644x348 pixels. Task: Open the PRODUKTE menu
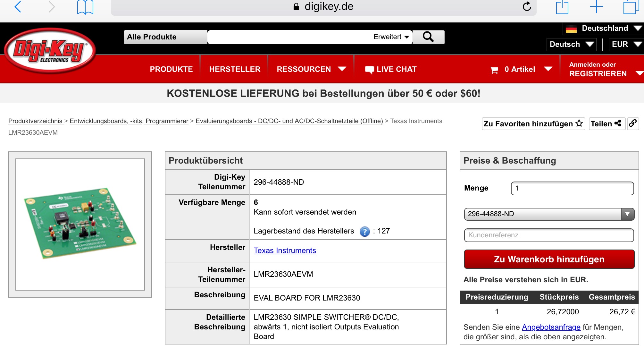click(x=171, y=69)
